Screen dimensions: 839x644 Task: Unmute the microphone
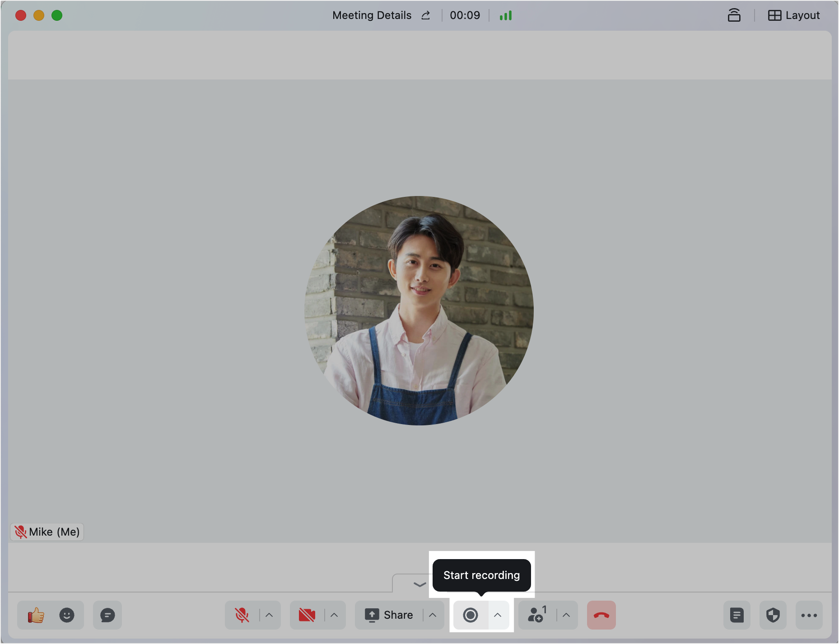click(242, 615)
